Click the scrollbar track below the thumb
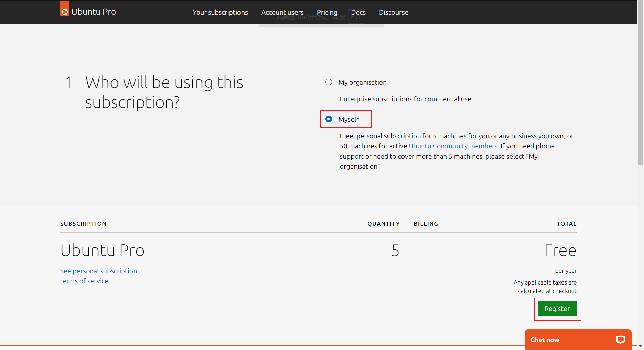644x350 pixels. pyautogui.click(x=640, y=252)
